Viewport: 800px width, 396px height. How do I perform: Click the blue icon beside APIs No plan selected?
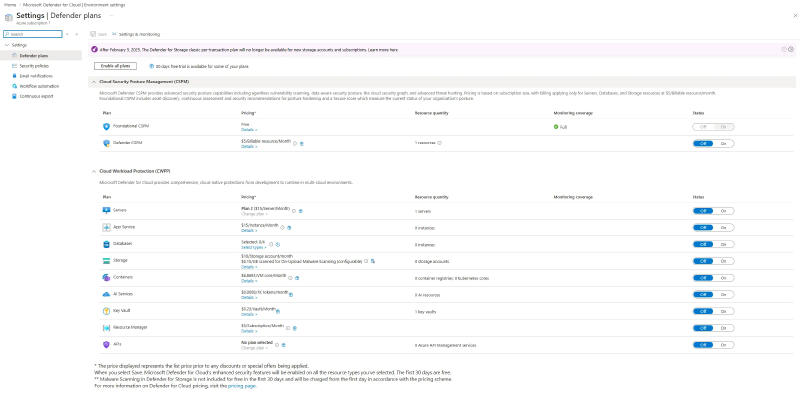tap(284, 344)
